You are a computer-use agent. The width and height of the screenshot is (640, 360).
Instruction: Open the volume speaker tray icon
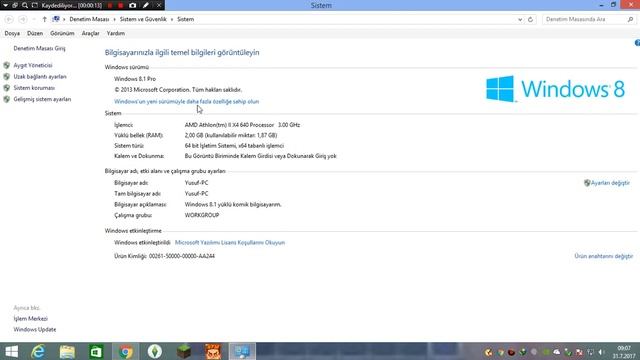coord(601,352)
